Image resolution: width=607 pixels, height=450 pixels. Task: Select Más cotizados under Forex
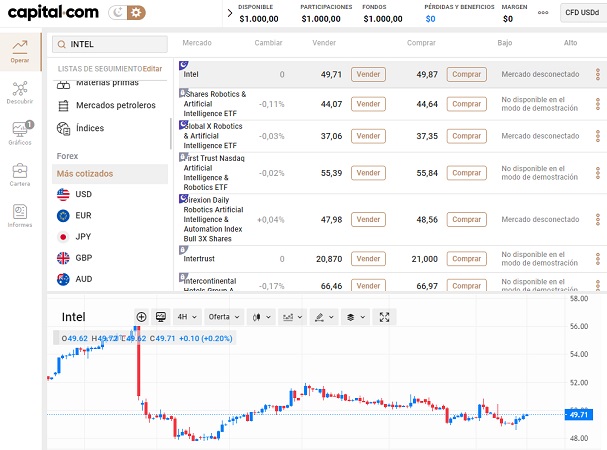(110, 174)
